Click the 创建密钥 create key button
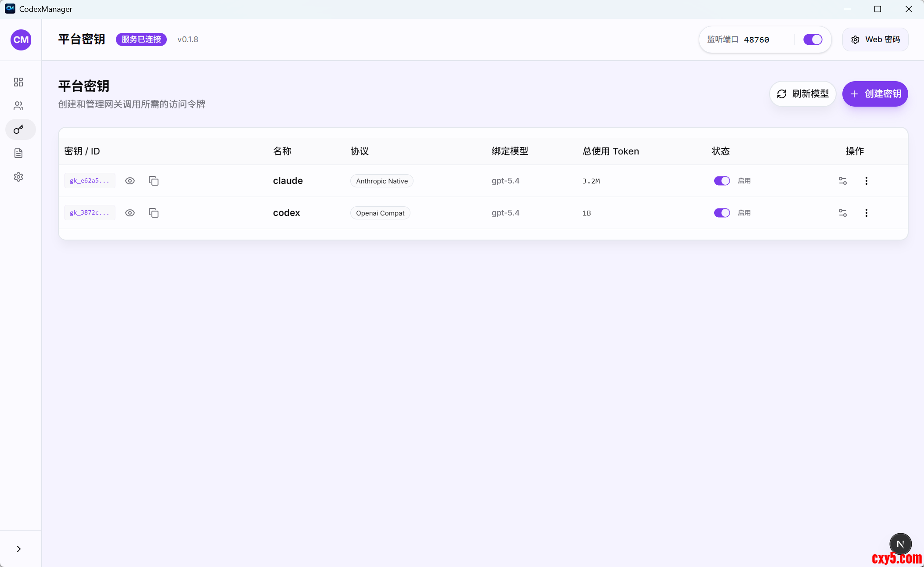924x567 pixels. tap(875, 94)
